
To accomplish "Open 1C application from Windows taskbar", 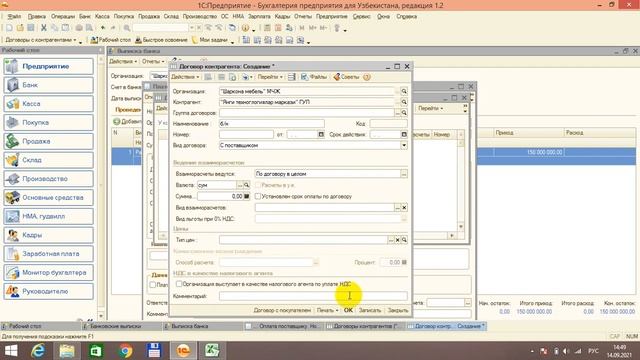I will tap(183, 351).
